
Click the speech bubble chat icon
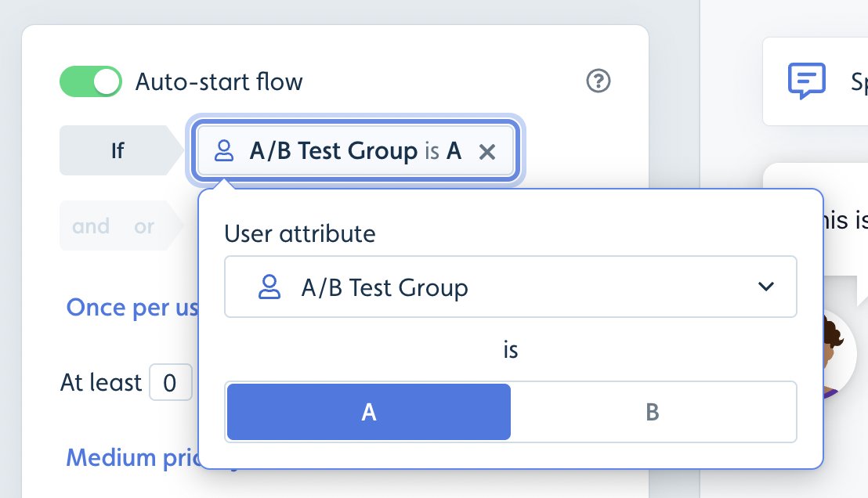(807, 81)
